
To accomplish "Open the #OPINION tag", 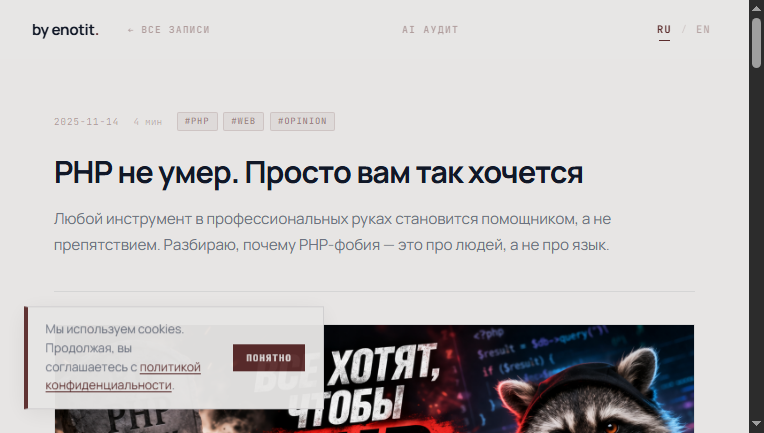I will coord(303,121).
